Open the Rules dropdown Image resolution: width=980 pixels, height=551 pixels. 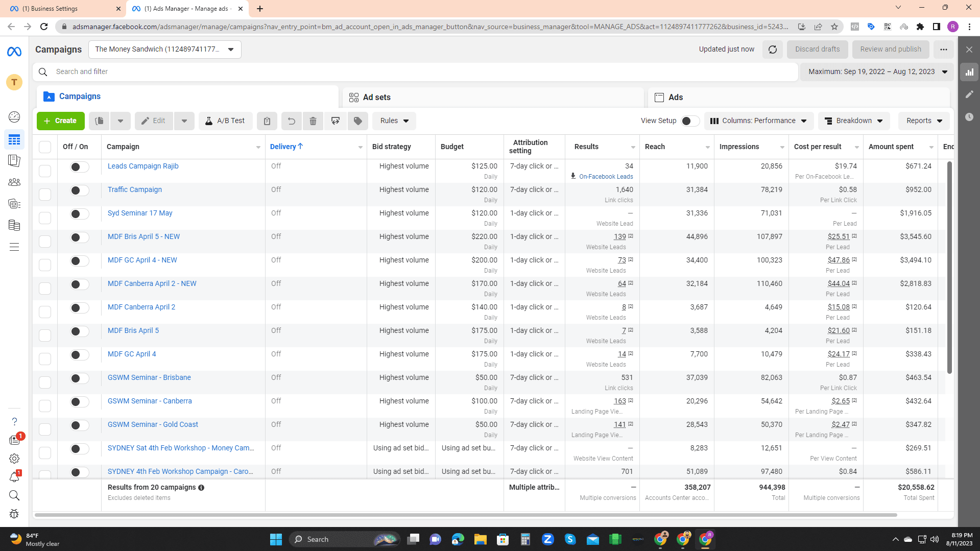394,121
